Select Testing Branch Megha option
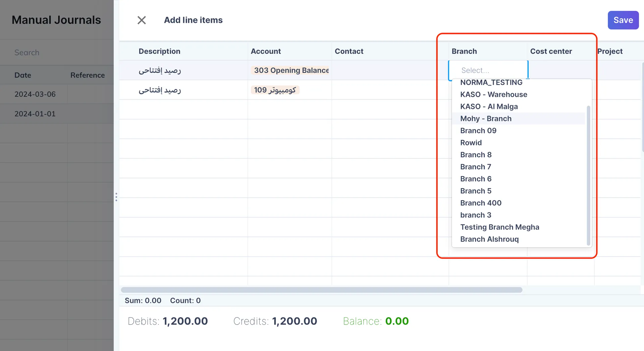 click(499, 227)
